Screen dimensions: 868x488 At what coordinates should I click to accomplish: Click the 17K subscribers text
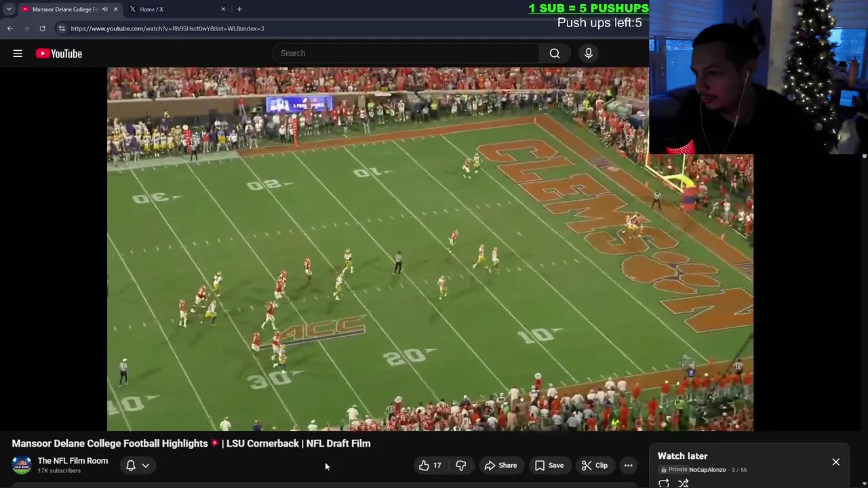click(x=59, y=471)
